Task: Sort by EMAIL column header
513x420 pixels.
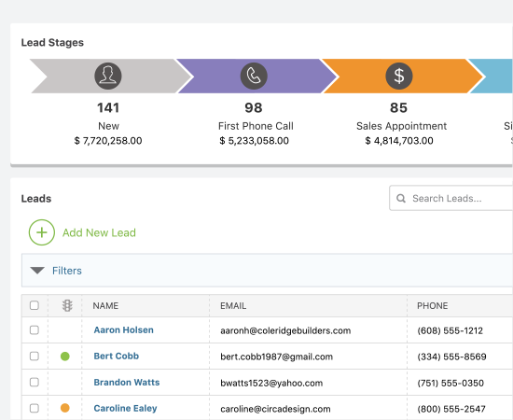Action: tap(233, 306)
